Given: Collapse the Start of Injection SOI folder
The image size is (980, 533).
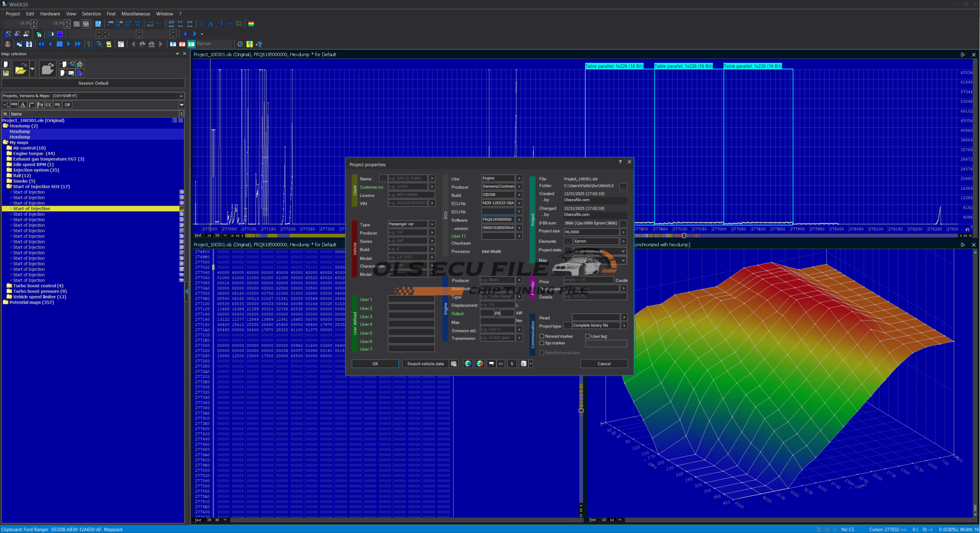Looking at the screenshot, I should tap(9, 186).
